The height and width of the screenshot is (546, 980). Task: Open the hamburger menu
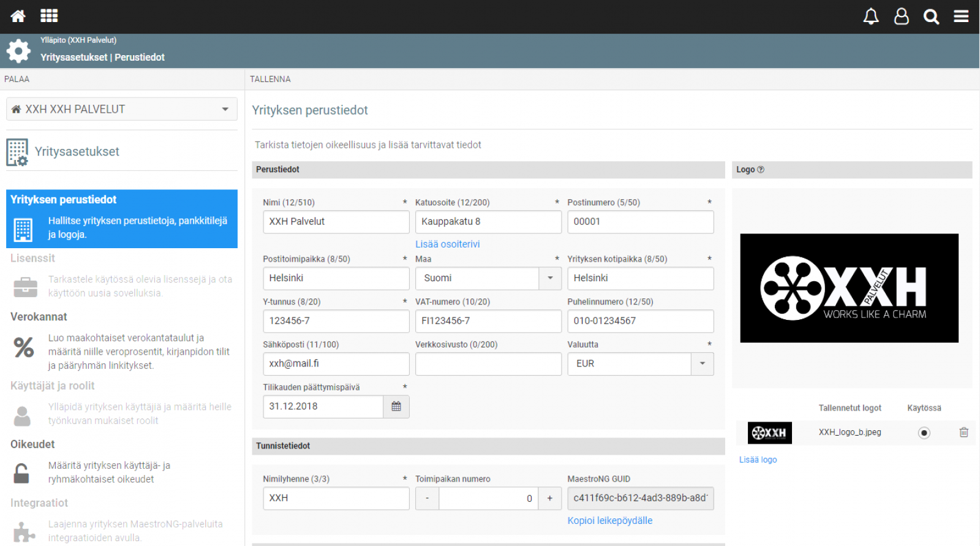point(961,17)
